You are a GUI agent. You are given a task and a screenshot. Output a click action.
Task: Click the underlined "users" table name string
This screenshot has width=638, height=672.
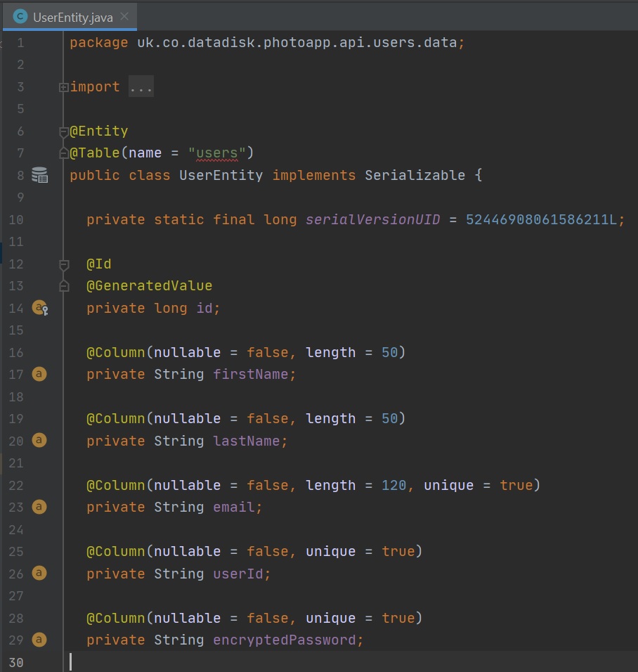coord(216,153)
